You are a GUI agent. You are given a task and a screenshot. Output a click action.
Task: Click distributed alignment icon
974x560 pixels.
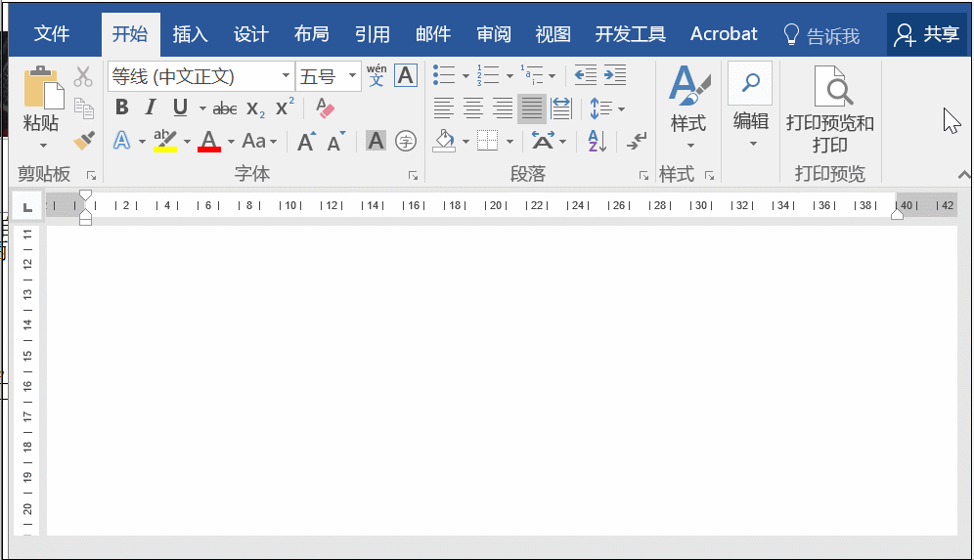click(561, 108)
